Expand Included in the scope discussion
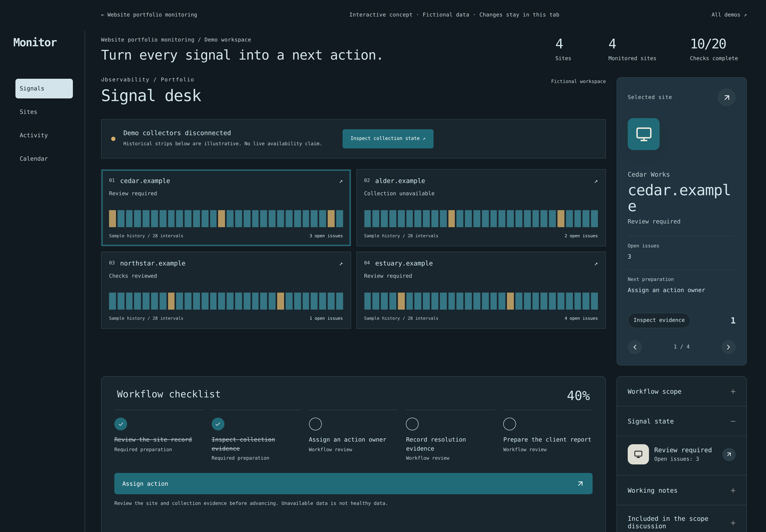 point(681,522)
